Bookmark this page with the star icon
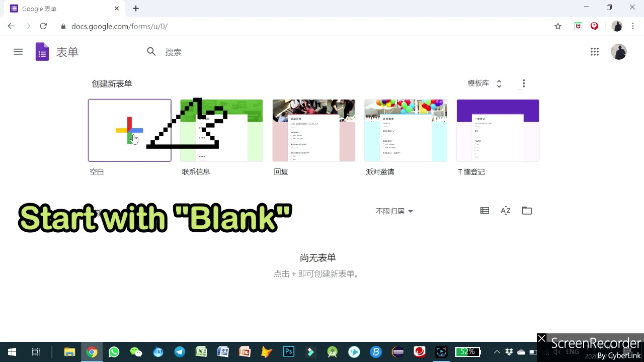 coord(557,26)
